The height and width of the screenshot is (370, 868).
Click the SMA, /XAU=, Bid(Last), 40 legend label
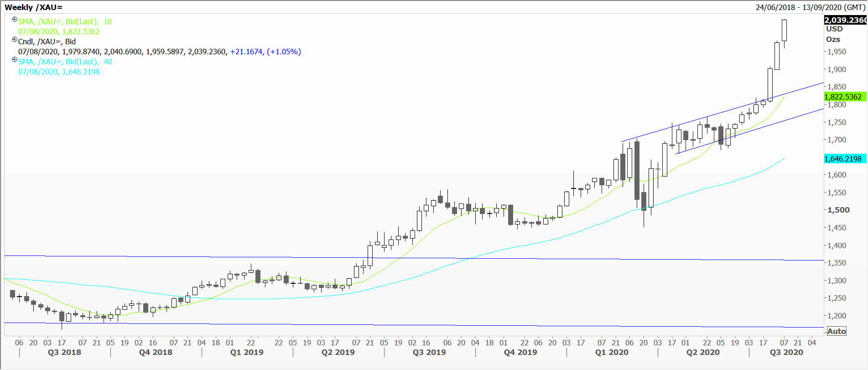tap(65, 62)
